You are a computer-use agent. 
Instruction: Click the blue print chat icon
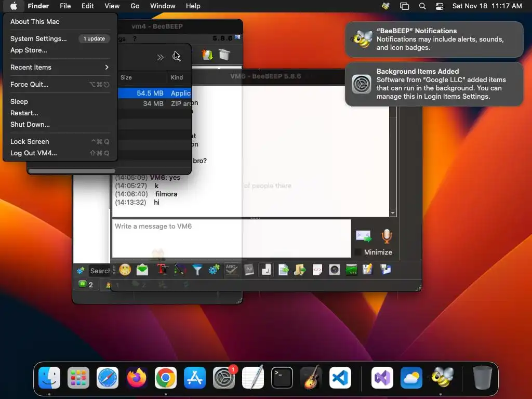[386, 270]
